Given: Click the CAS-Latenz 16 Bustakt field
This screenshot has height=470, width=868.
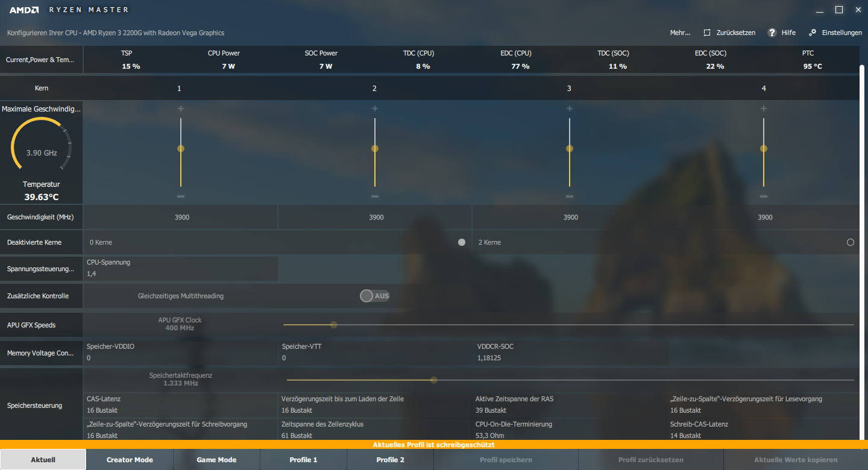Looking at the screenshot, I should [x=181, y=405].
